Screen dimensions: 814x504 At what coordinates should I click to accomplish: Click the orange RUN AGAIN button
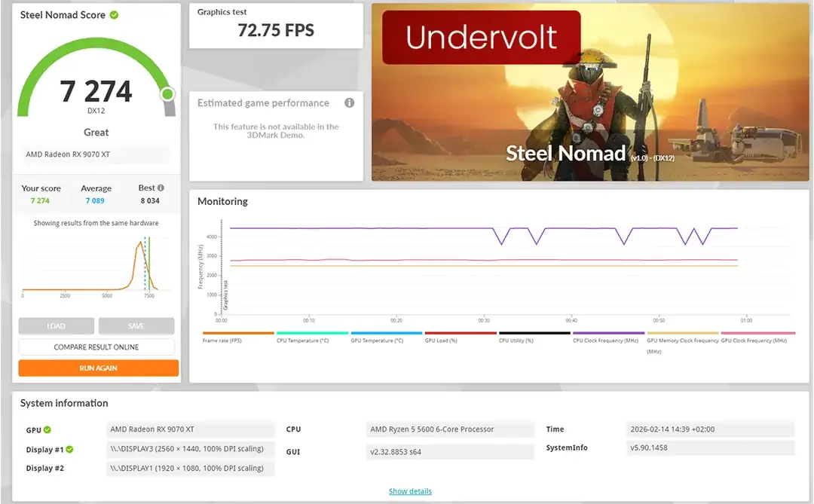click(x=99, y=368)
